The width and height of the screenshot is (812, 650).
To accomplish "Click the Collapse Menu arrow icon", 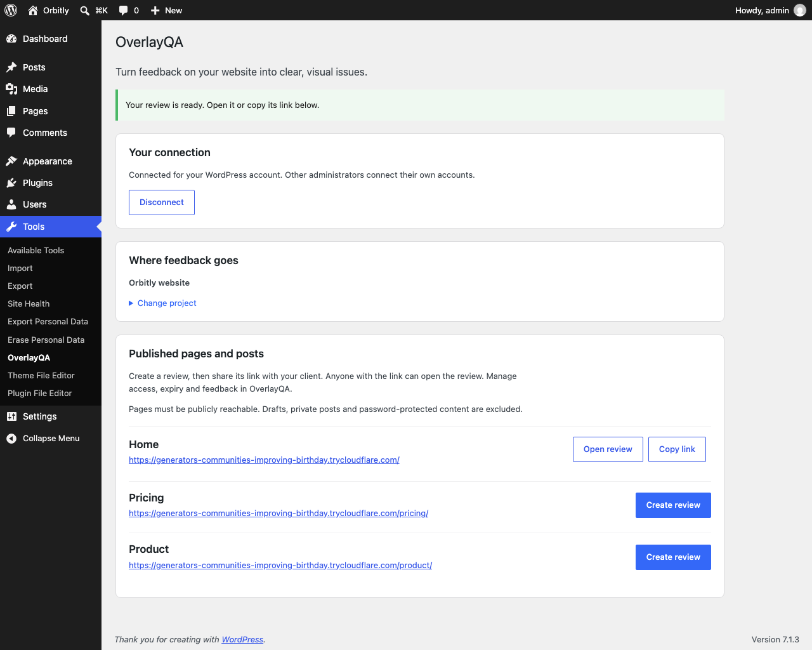I will point(11,439).
